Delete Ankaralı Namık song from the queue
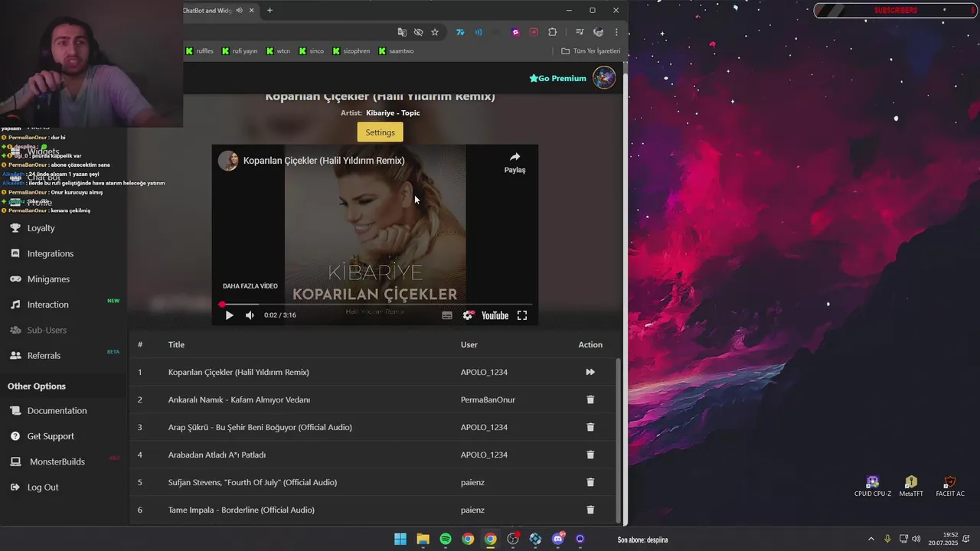 [590, 399]
